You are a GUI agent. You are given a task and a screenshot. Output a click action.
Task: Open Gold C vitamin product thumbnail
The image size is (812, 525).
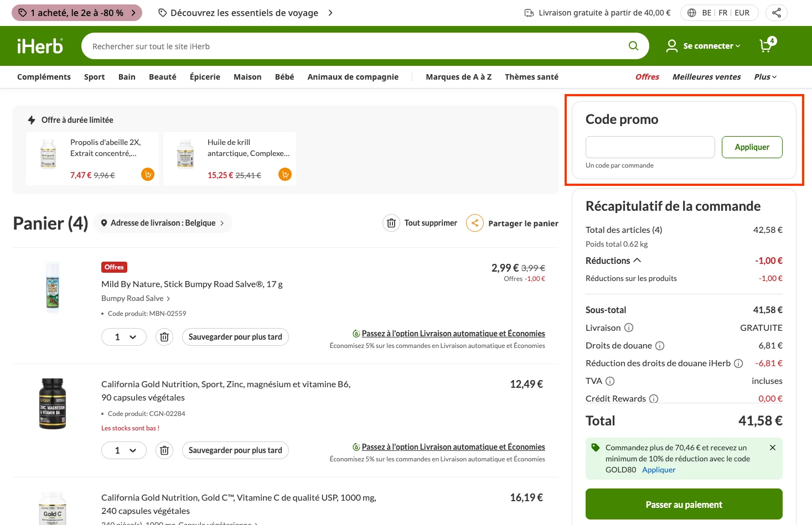tap(53, 508)
